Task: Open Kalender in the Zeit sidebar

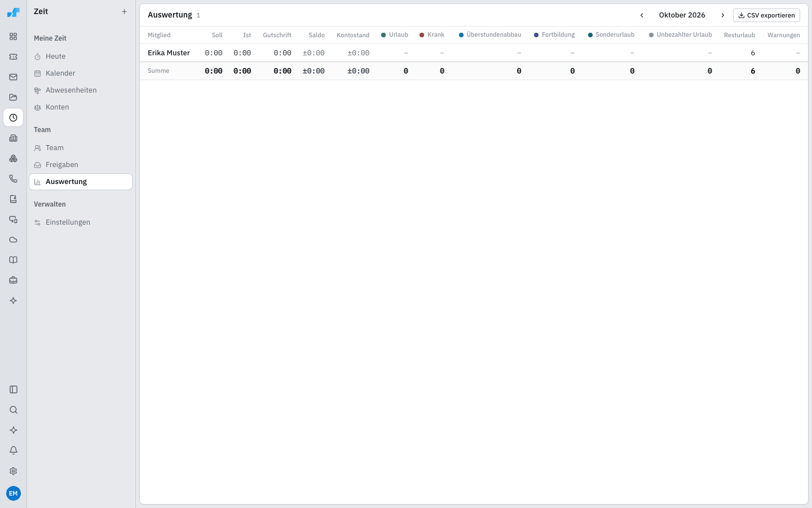Action: (81, 73)
